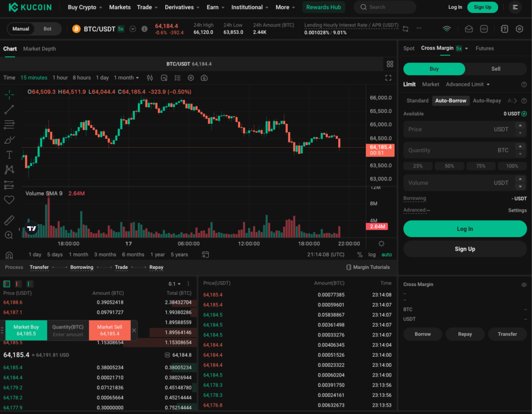Click the Rewards Hub button
Image resolution: width=532 pixels, height=414 pixels.
pos(324,7)
